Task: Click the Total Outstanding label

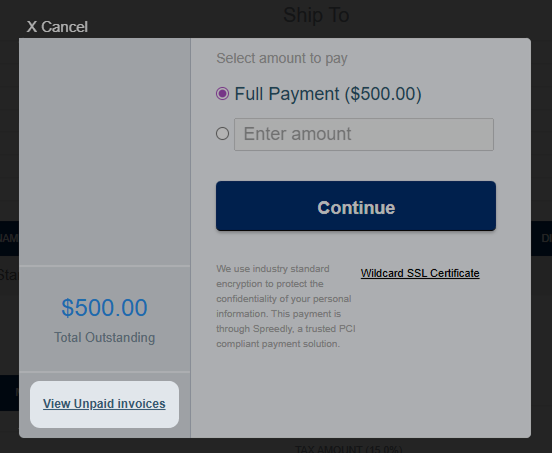Action: point(104,337)
